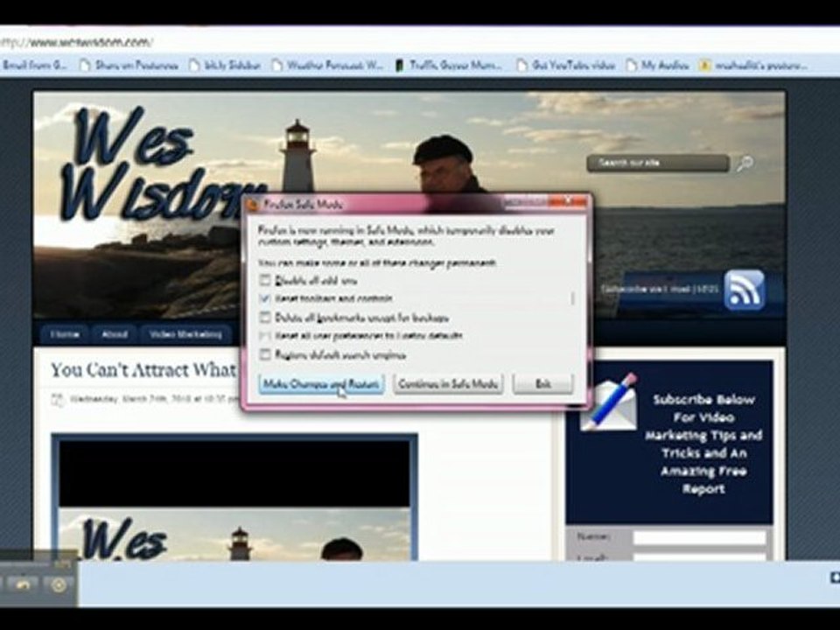The width and height of the screenshot is (840, 630).
Task: Play the embedded Wes video thumbnail
Action: [x=234, y=500]
